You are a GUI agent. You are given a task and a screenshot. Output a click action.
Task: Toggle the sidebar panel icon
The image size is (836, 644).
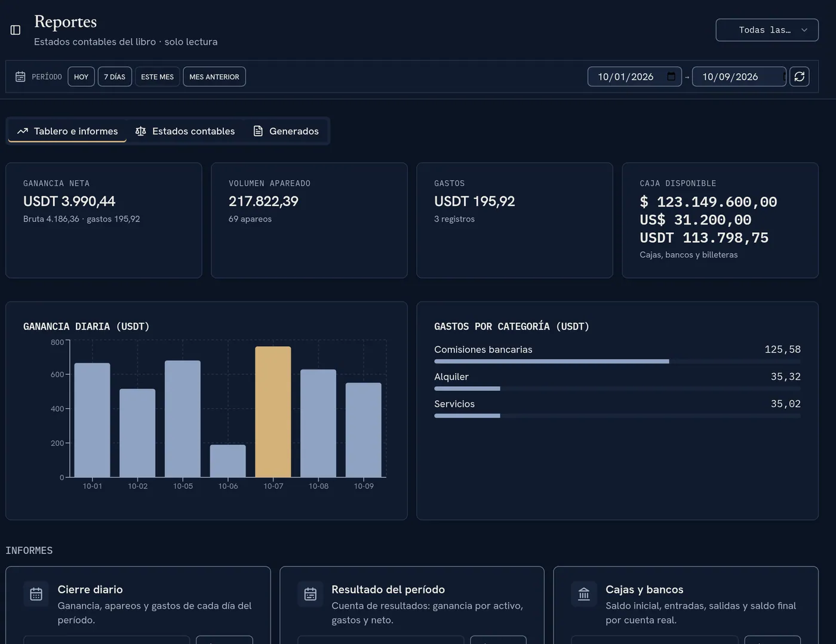coord(16,30)
